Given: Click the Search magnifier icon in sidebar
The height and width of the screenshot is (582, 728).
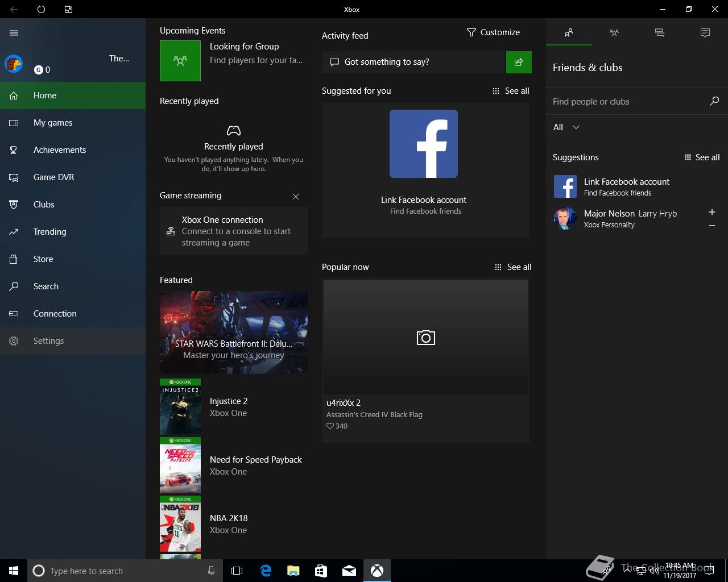Looking at the screenshot, I should [14, 286].
